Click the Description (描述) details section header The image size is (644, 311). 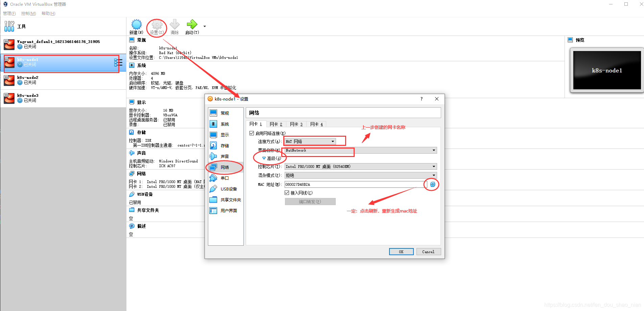tap(141, 226)
